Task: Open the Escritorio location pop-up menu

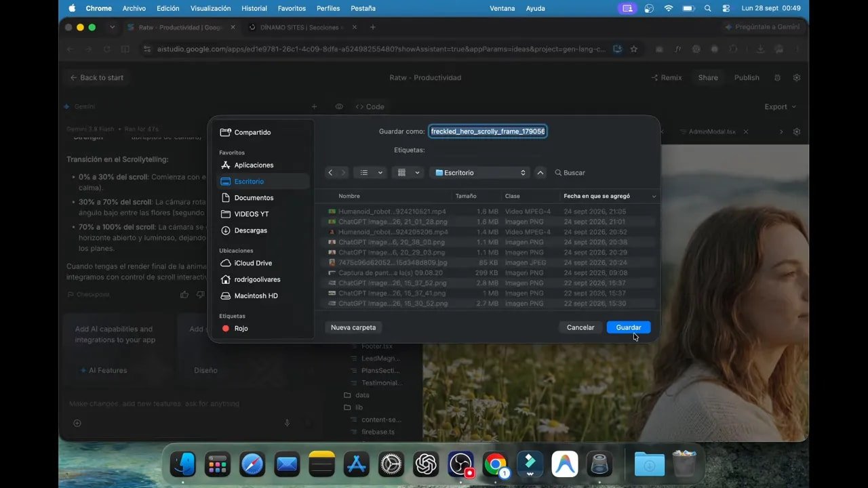Action: click(480, 173)
